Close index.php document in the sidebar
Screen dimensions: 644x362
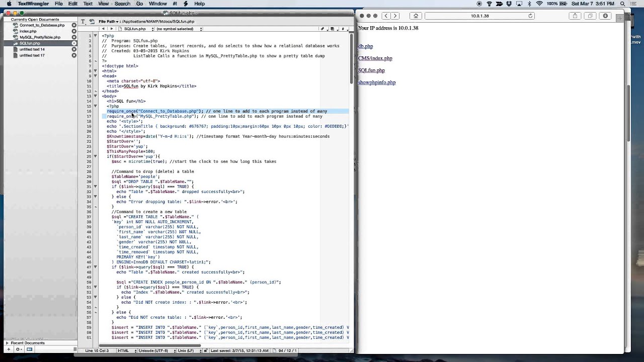(74, 31)
